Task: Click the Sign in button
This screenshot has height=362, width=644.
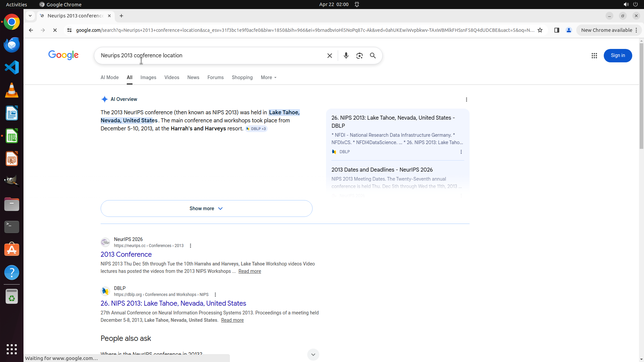Action: coord(618,56)
